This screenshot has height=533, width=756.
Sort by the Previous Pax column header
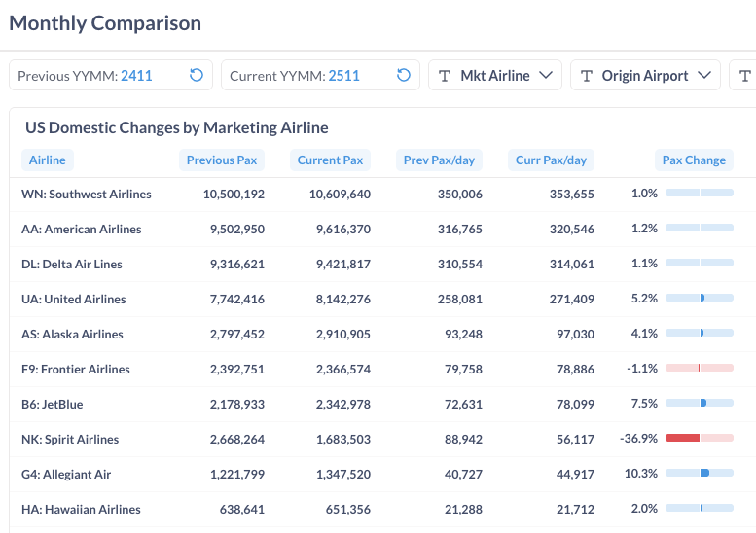click(222, 160)
